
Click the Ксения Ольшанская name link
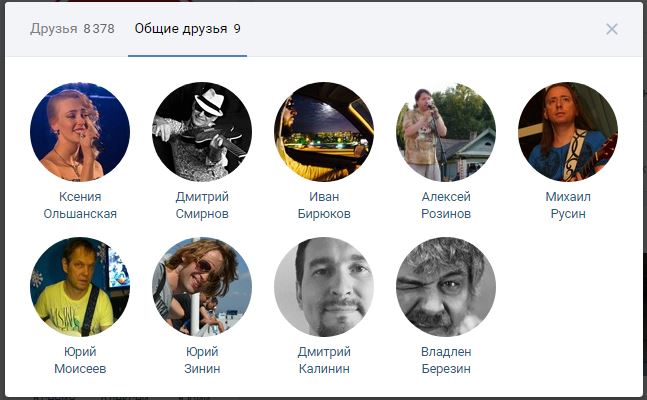[80, 205]
